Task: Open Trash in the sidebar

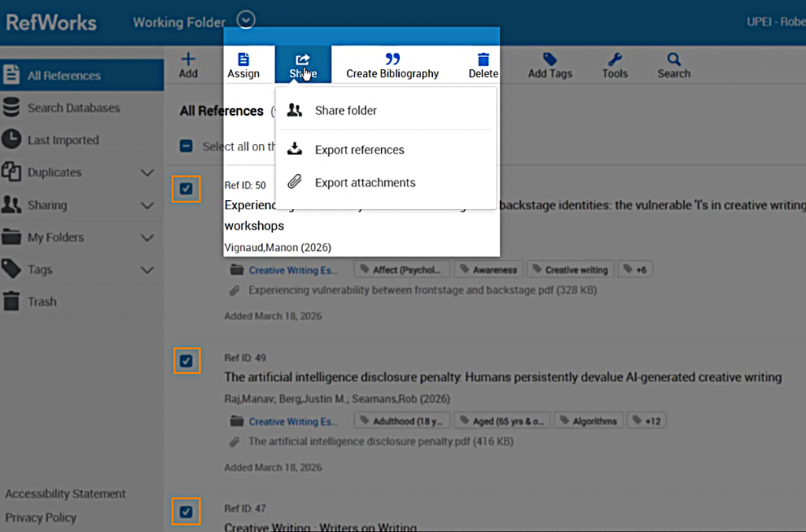Action: pyautogui.click(x=42, y=301)
